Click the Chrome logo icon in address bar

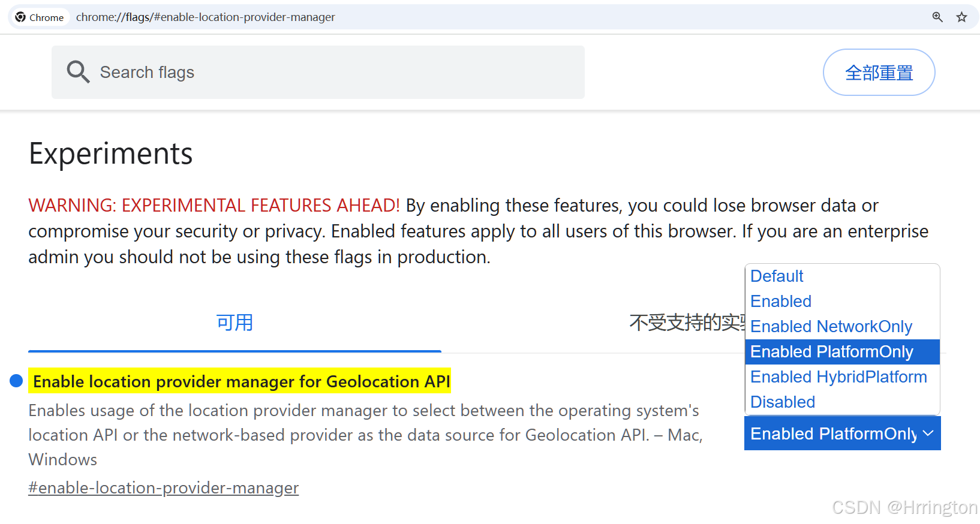(x=21, y=17)
